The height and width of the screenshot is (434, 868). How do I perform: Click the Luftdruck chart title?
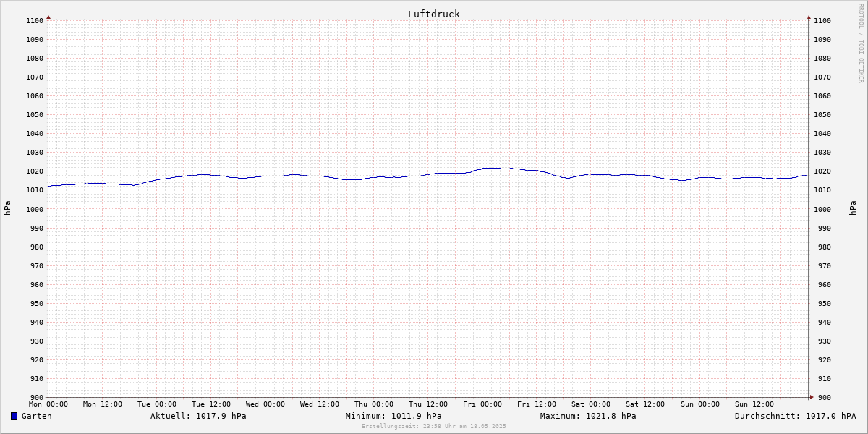[433, 14]
